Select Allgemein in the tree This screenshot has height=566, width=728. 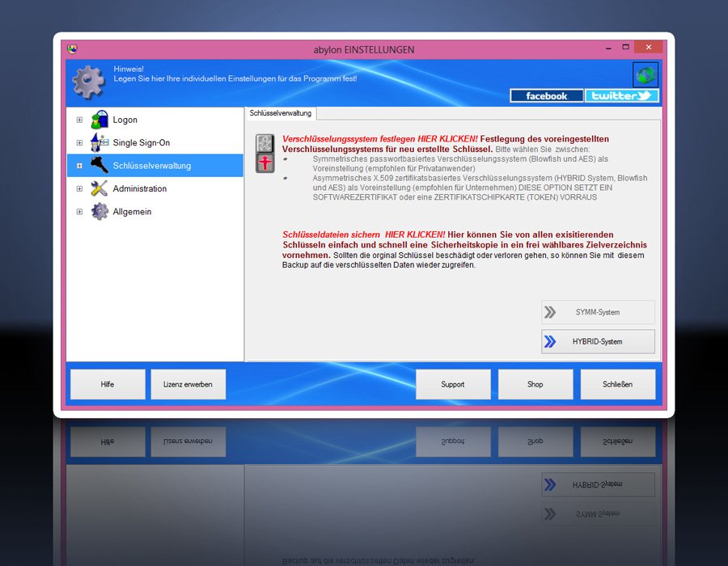[x=132, y=212]
